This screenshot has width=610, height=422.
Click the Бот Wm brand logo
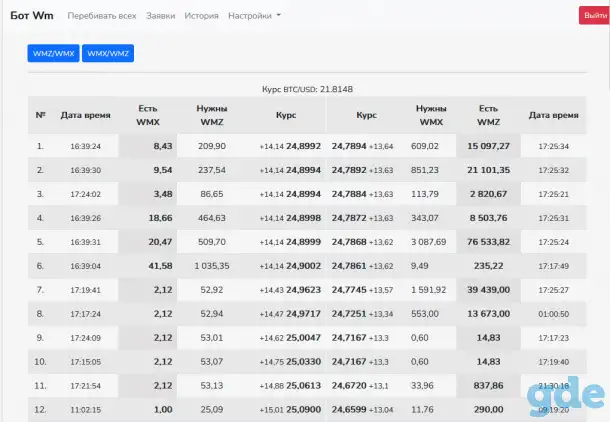click(x=32, y=16)
